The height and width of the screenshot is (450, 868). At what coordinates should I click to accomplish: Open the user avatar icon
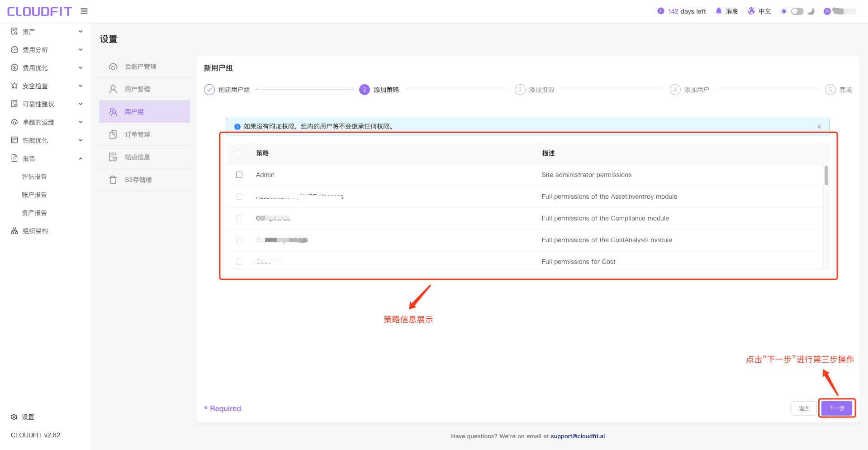point(827,11)
